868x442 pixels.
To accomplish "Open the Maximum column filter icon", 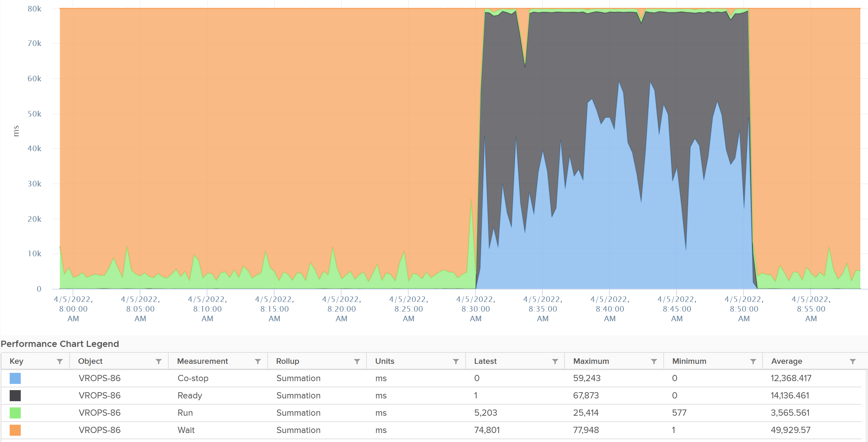I will point(654,361).
